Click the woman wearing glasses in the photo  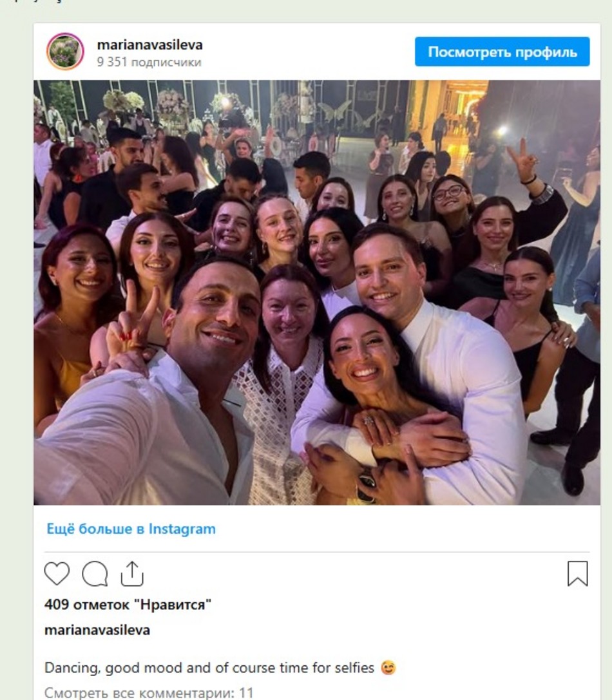click(451, 203)
